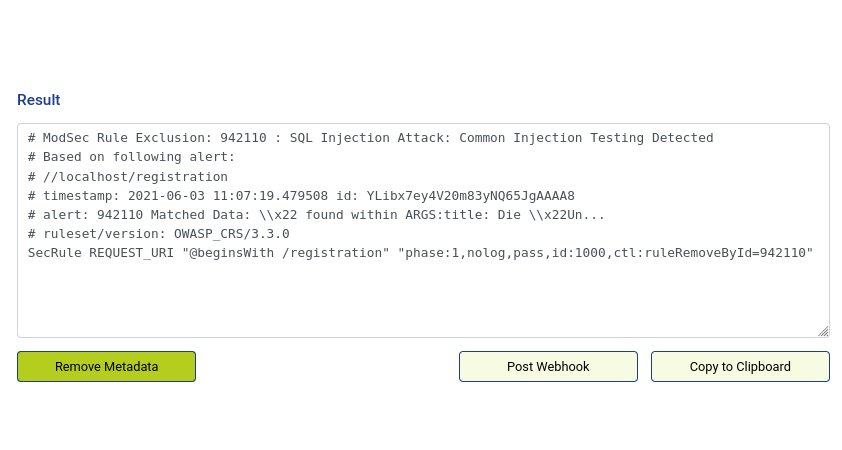This screenshot has height=450, width=842.
Task: Click the timestamp value 2021-06-03 11:07:19.479508
Action: [x=228, y=196]
